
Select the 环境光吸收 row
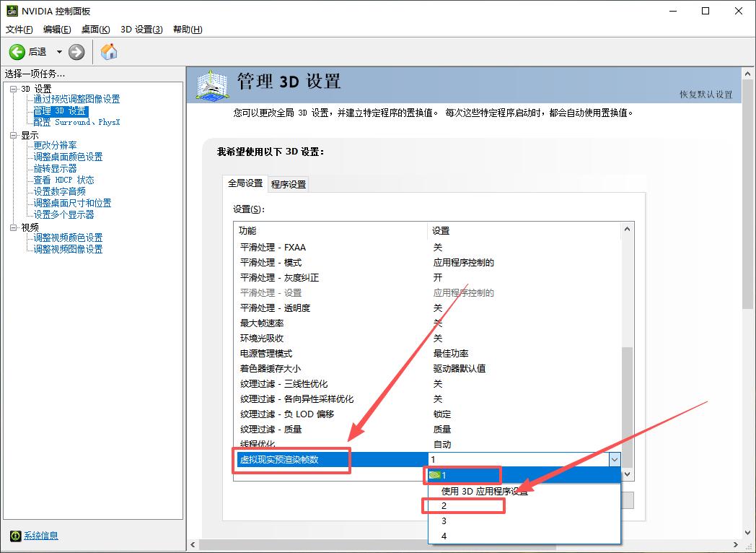(x=427, y=339)
